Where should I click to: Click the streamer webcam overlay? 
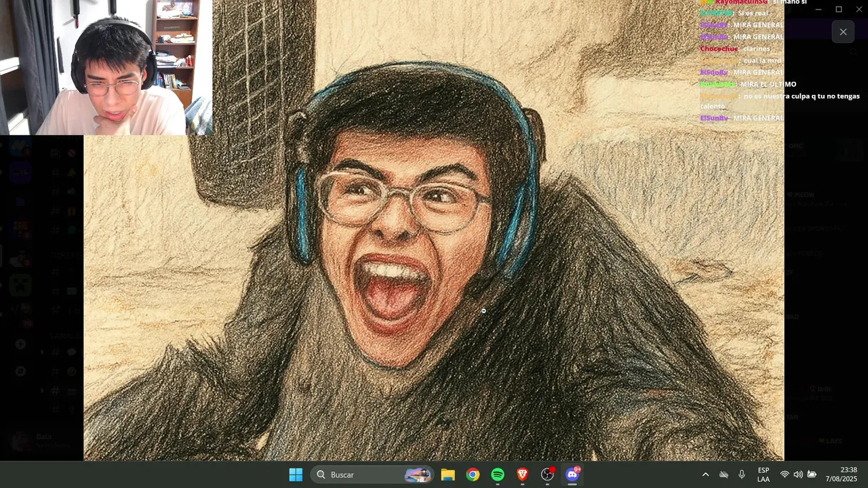[106, 68]
